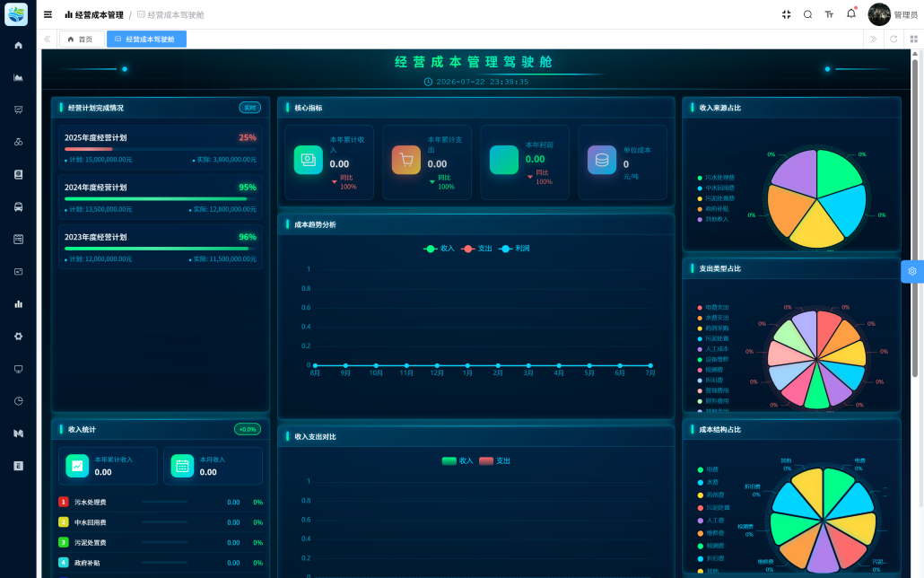Click the 污水处理费 row in the income ranking
This screenshot has width=924, height=578.
(x=161, y=502)
